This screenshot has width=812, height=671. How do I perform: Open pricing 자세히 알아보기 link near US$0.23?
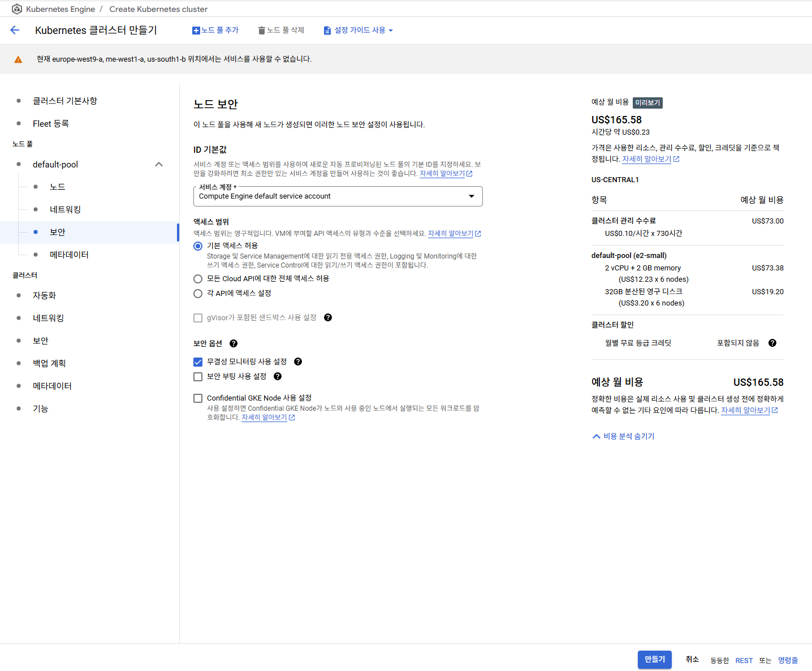pos(650,160)
